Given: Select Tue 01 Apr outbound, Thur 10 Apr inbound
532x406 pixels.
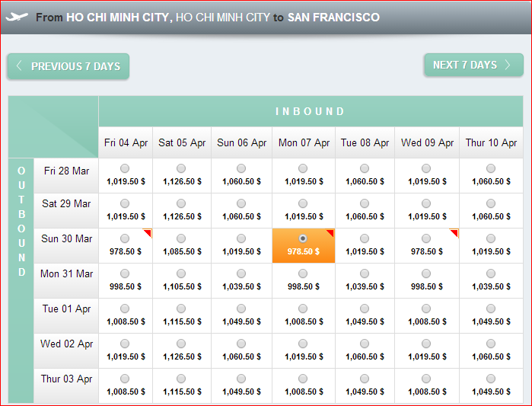Looking at the screenshot, I should pos(491,308).
